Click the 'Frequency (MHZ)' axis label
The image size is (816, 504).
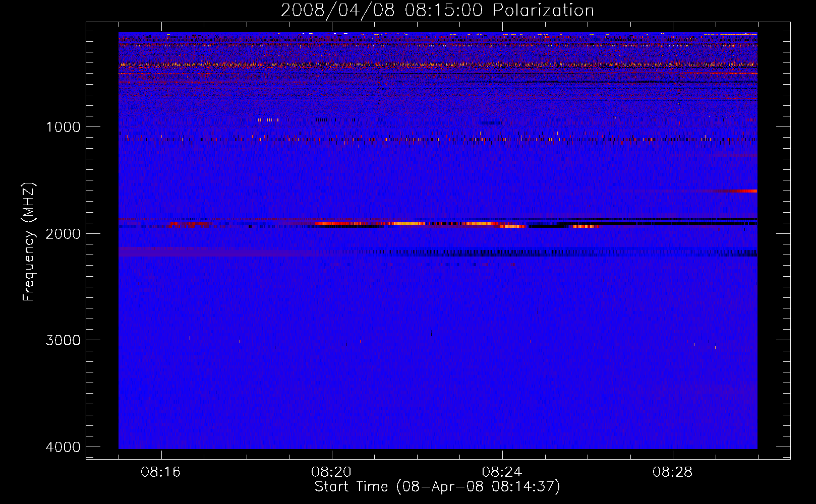tap(29, 241)
